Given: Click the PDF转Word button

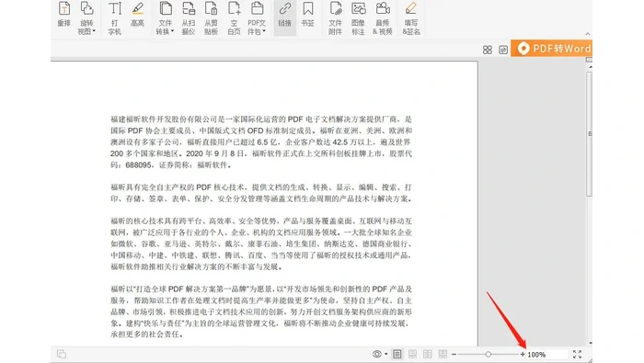Looking at the screenshot, I should click(552, 49).
